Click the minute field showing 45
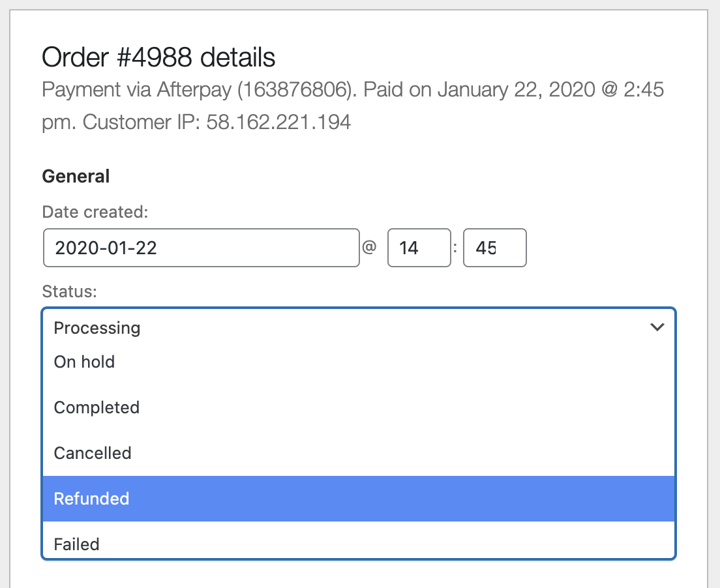This screenshot has width=720, height=588. tap(494, 248)
